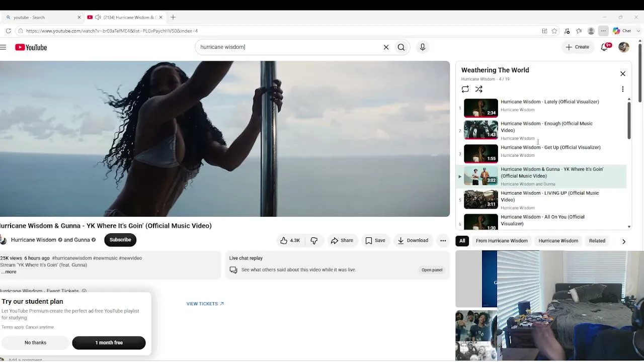This screenshot has width=644, height=362.
Task: Toggle shuffle playlist
Action: pyautogui.click(x=479, y=89)
